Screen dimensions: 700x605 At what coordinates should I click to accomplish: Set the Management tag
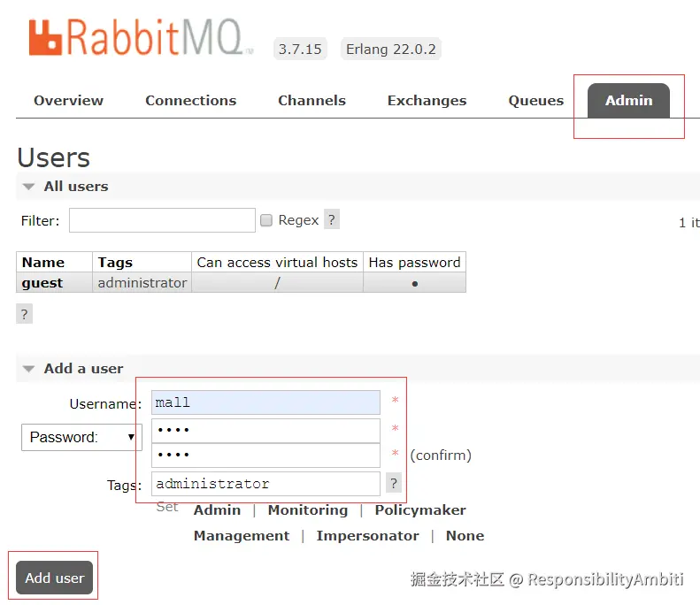[242, 535]
